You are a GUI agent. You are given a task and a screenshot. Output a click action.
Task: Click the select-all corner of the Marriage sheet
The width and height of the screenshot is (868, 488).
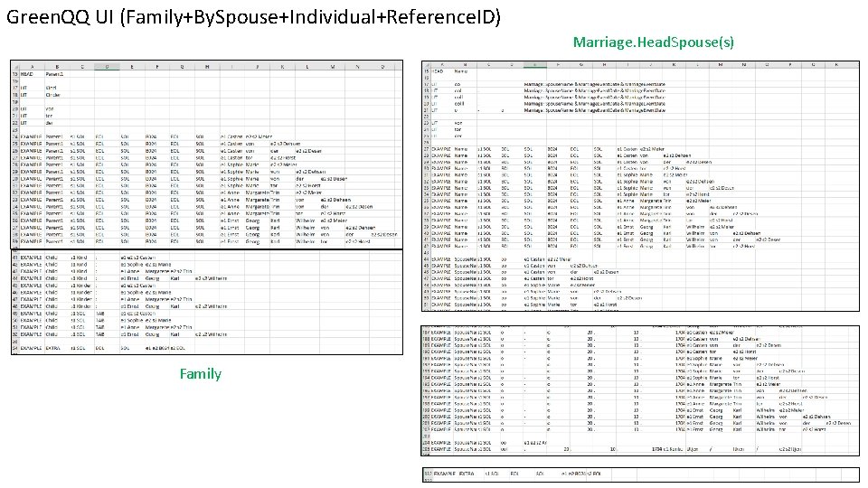(x=426, y=65)
